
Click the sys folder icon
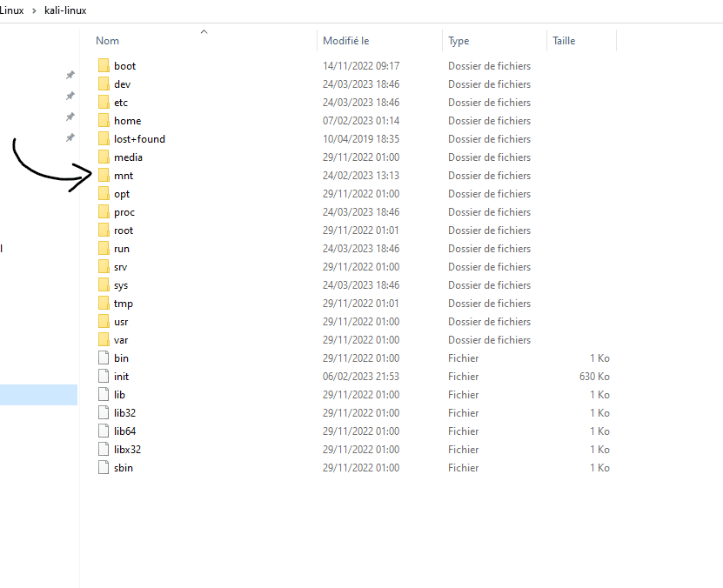click(x=104, y=284)
